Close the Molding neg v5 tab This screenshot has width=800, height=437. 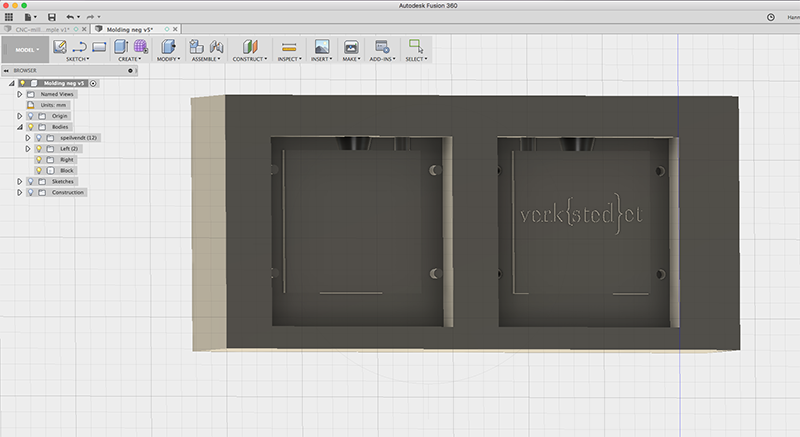click(x=175, y=30)
